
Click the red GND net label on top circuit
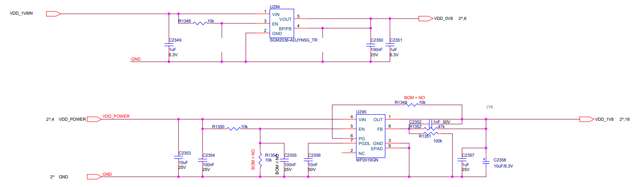[135, 59]
